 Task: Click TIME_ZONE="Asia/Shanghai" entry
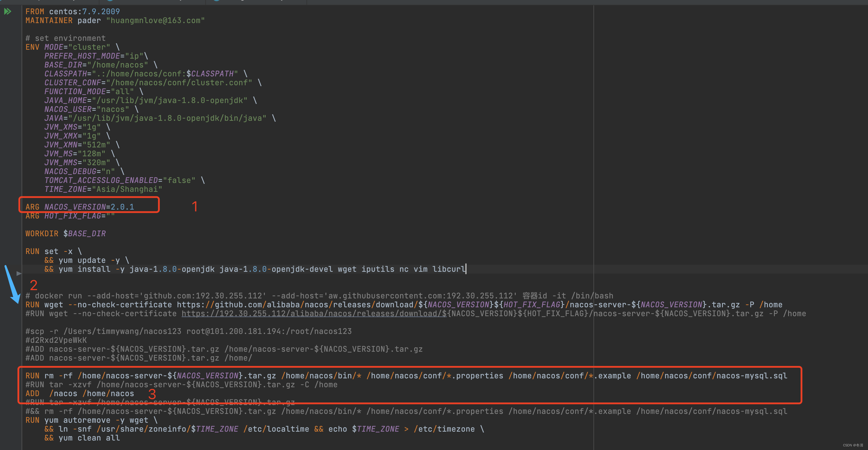[103, 189]
